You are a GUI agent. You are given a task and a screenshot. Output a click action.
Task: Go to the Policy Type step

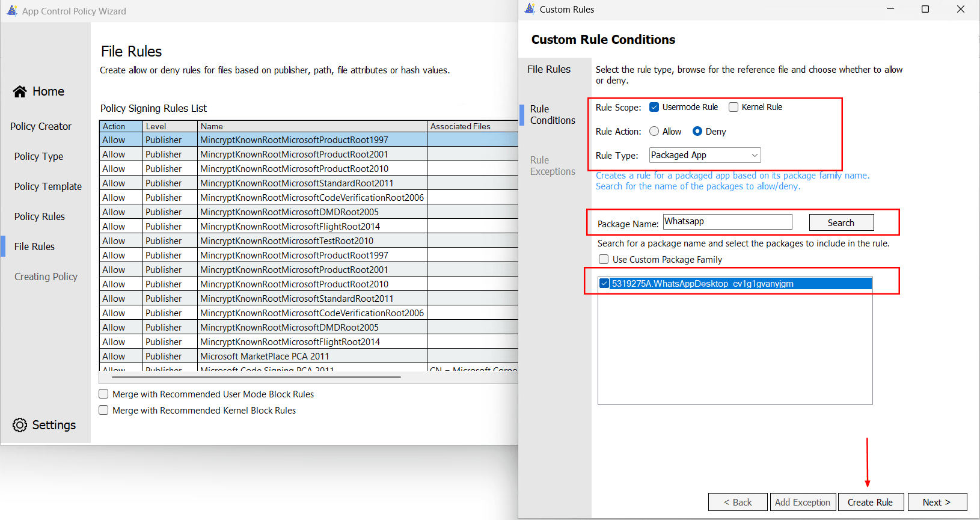coord(38,156)
